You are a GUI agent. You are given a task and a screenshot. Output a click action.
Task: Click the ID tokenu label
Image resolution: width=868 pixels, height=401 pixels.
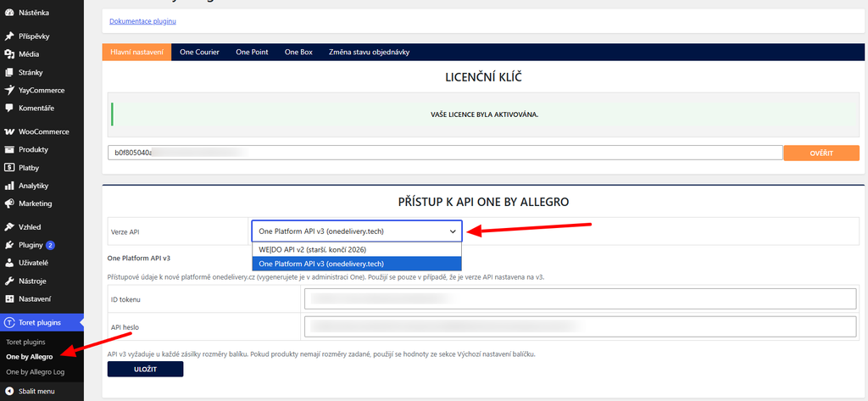125,299
